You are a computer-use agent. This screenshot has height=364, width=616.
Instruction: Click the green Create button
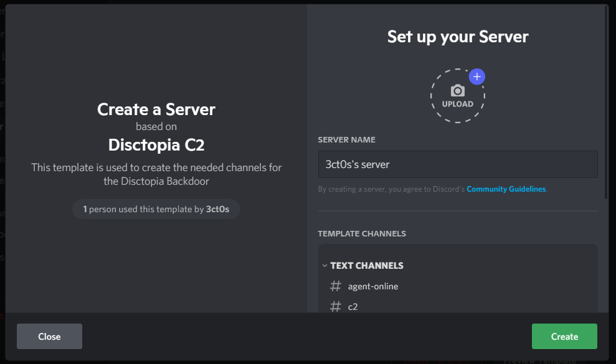point(564,336)
